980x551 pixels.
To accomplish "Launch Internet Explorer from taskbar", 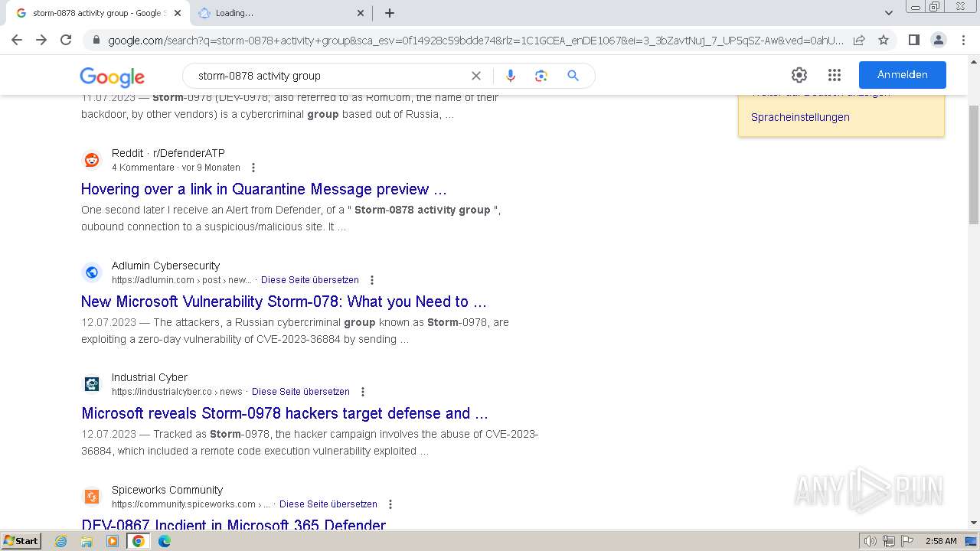I will click(61, 541).
